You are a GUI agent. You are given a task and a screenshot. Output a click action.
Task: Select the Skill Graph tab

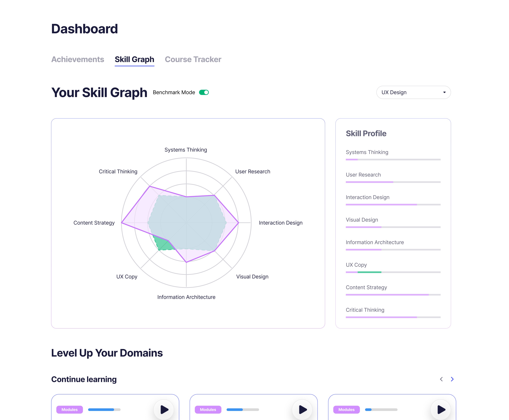coord(135,59)
